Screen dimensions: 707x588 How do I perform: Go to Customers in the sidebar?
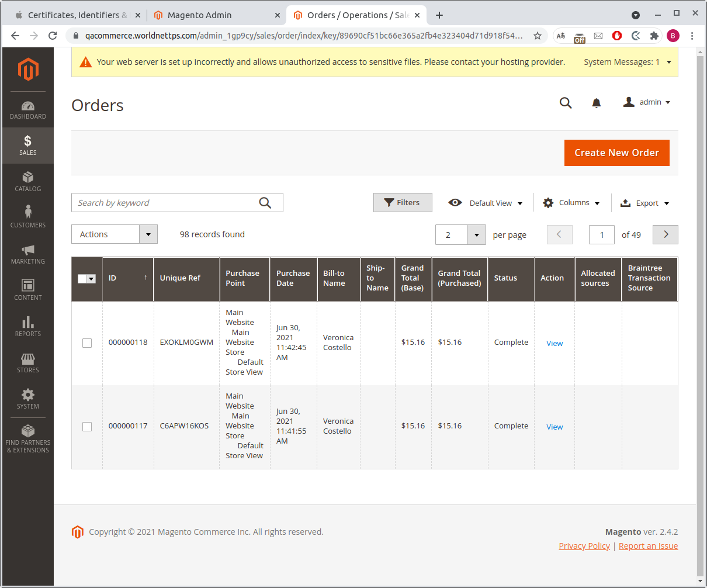pyautogui.click(x=27, y=217)
